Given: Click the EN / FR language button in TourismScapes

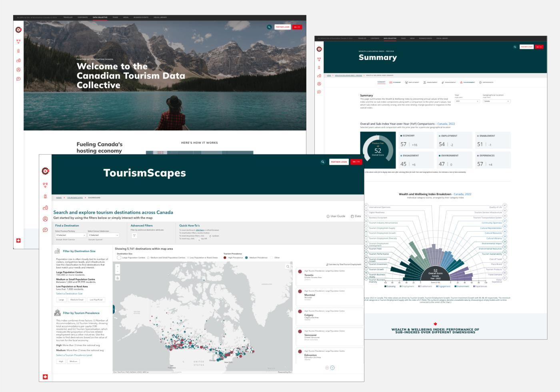Looking at the screenshot, I should point(356,162).
